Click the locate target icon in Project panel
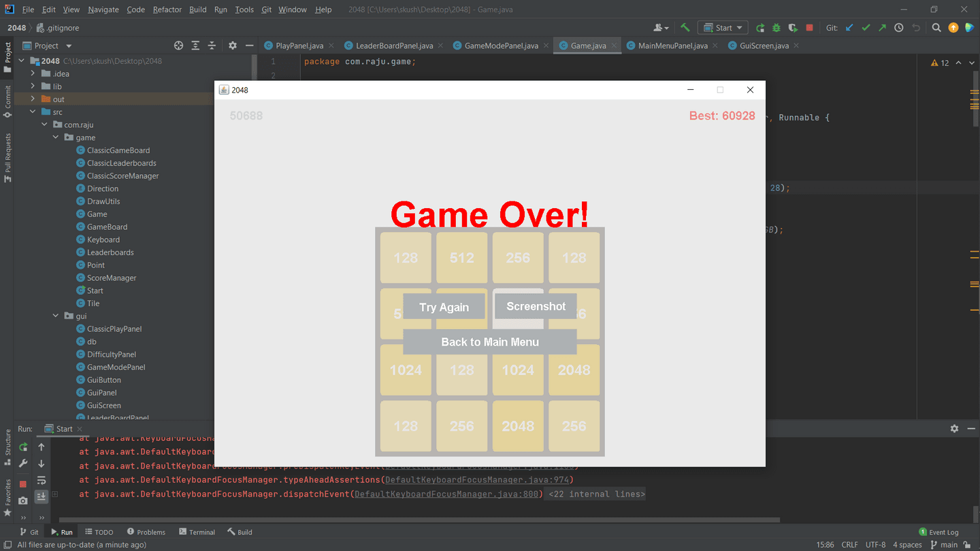Screen dimensions: 980x551 (x=178, y=46)
